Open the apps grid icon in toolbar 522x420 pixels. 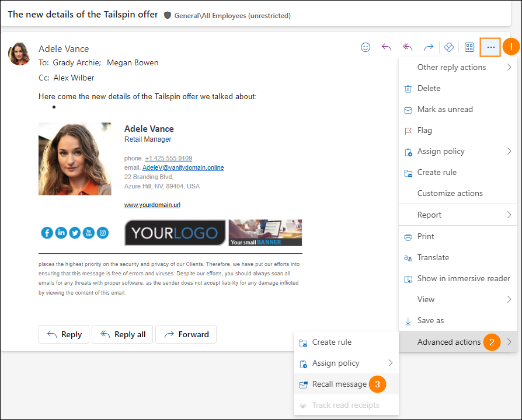[469, 47]
